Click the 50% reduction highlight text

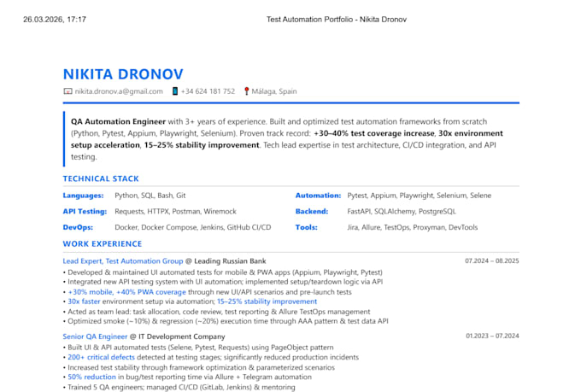pyautogui.click(x=92, y=377)
